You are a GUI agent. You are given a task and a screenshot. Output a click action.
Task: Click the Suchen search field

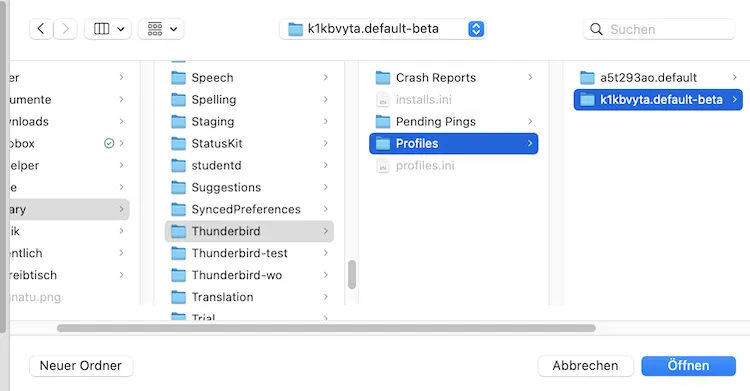point(659,29)
